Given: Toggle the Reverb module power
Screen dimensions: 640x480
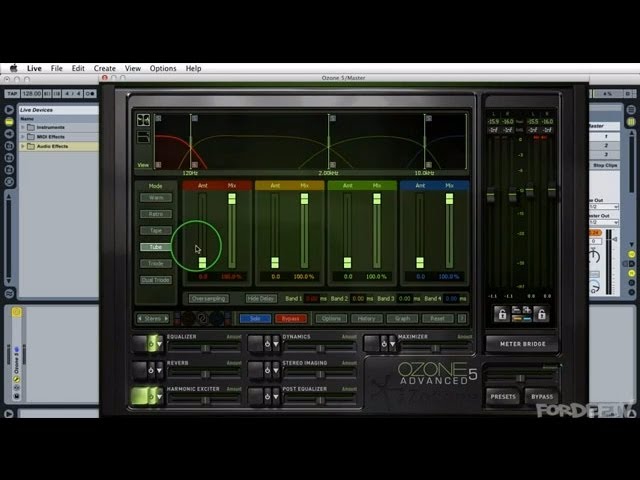Looking at the screenshot, I should click(x=151, y=370).
